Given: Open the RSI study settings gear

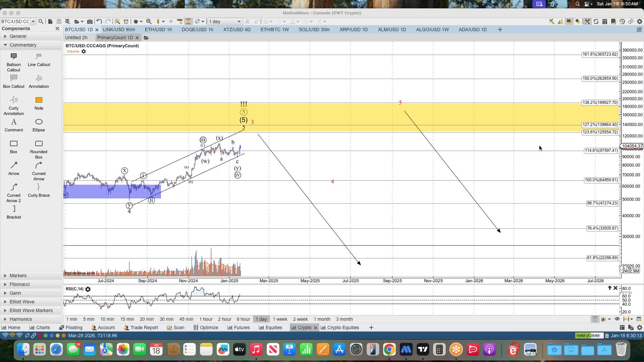Looking at the screenshot, I should tap(88, 289).
